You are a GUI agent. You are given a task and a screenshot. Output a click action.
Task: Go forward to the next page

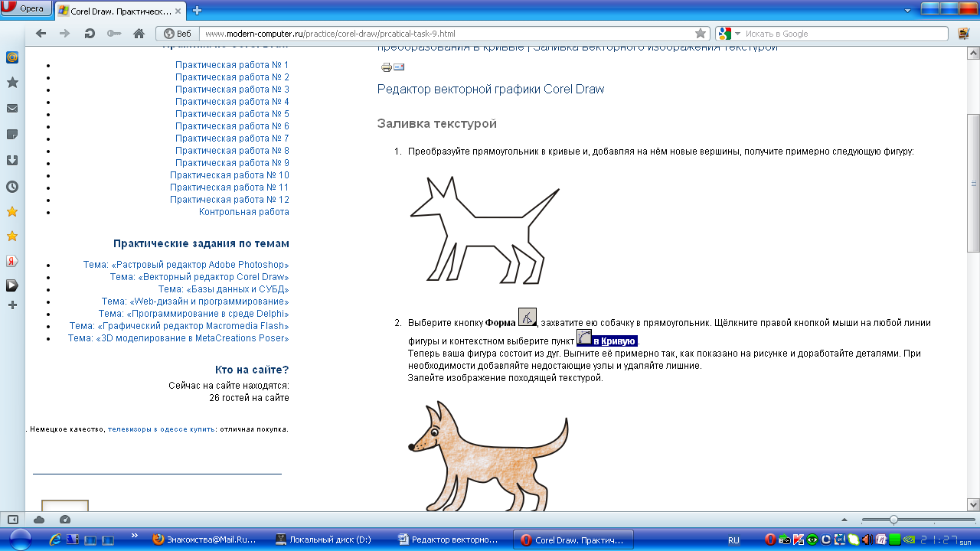tap(65, 34)
